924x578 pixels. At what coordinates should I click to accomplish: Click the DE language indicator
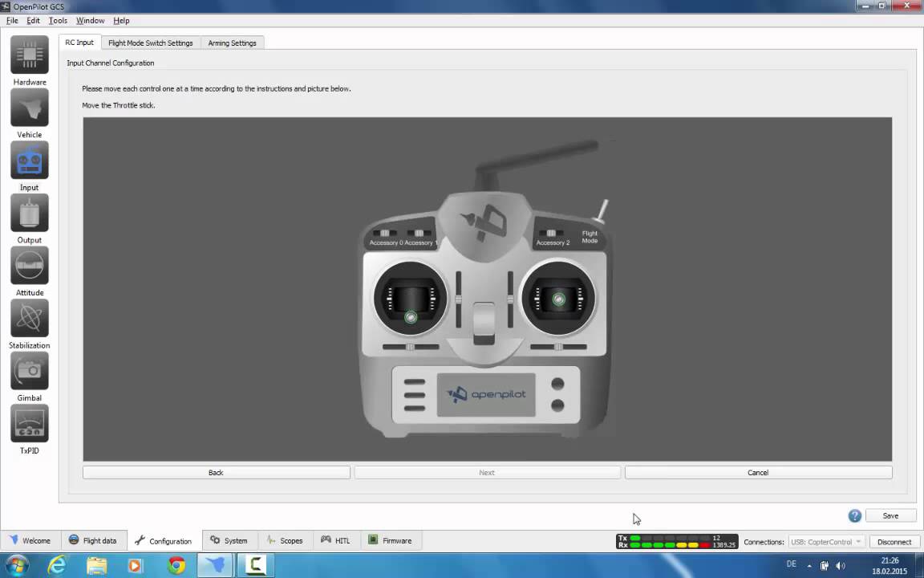pyautogui.click(x=792, y=564)
